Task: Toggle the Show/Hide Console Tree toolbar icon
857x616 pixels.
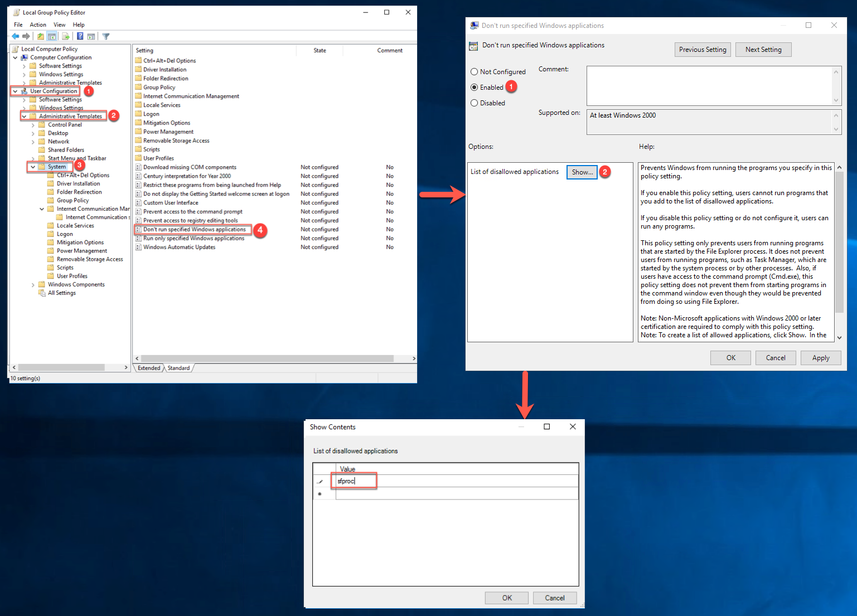Action: [x=52, y=36]
